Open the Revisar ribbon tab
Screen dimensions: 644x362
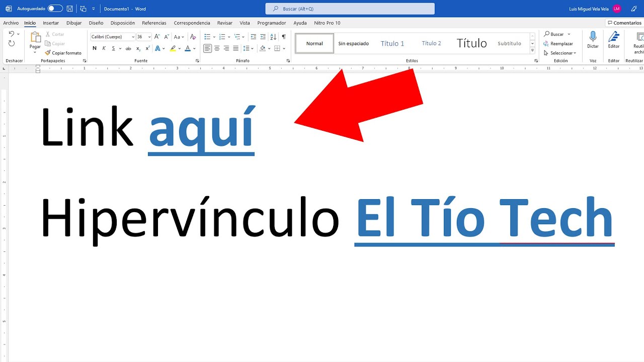tap(225, 23)
